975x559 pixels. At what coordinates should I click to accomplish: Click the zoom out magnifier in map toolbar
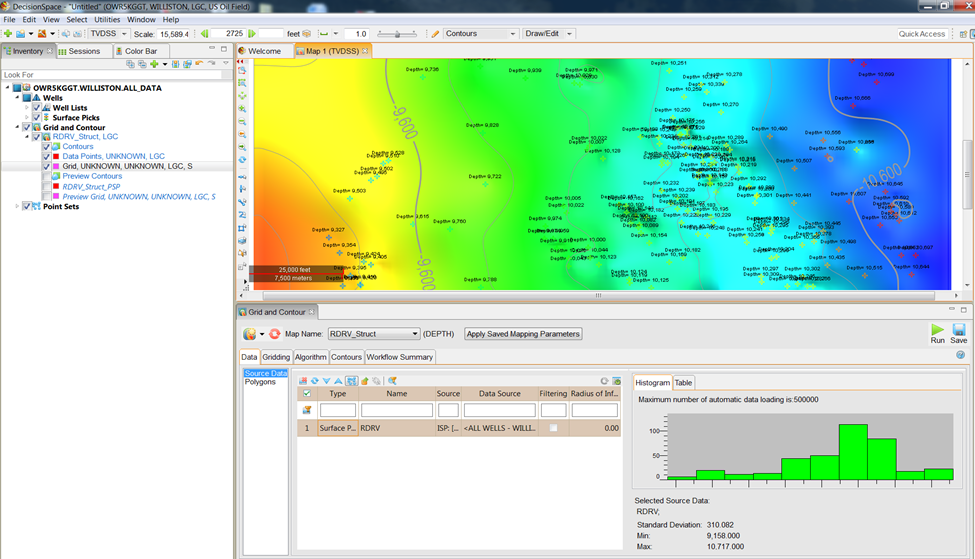(242, 122)
